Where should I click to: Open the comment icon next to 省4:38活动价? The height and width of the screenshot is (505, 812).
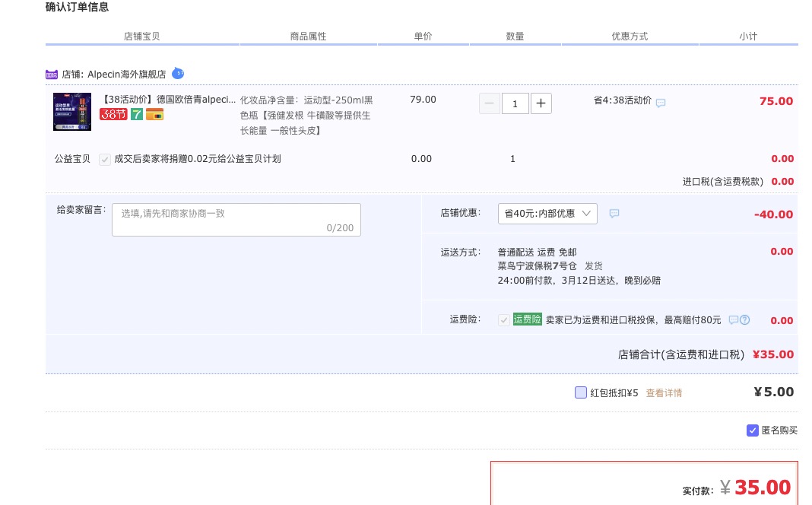(661, 103)
